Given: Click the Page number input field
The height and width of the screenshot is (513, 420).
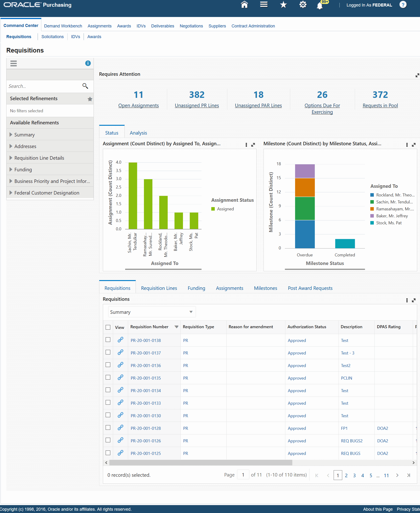Looking at the screenshot, I should tap(243, 475).
